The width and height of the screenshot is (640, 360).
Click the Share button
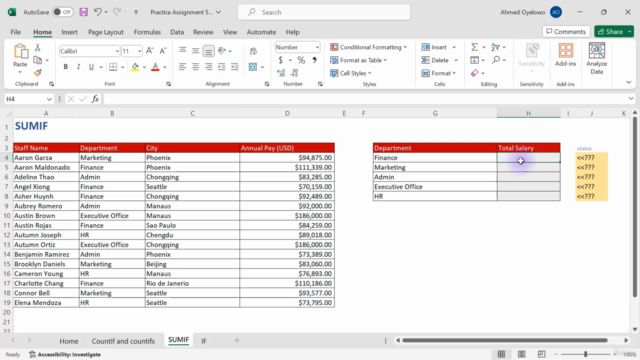click(x=611, y=31)
